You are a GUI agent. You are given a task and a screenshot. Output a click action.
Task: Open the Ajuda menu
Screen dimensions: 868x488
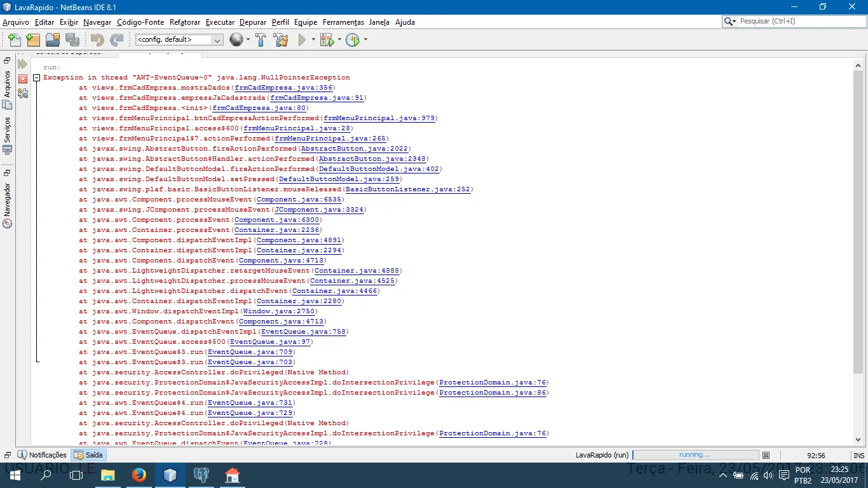coord(405,22)
